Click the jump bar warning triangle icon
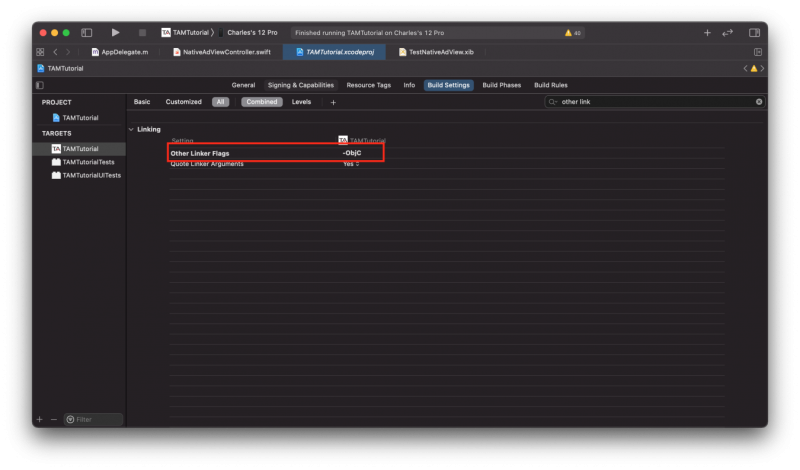This screenshot has height=470, width=800. point(754,68)
